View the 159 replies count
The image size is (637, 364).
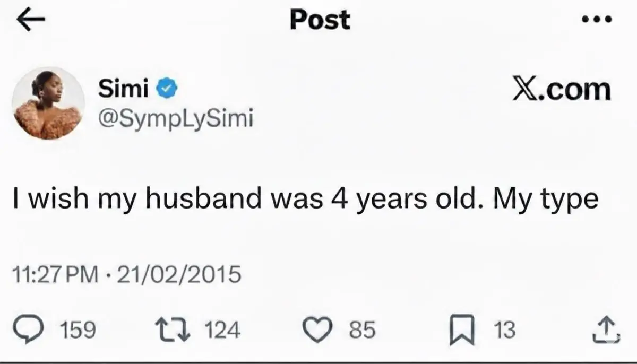click(79, 331)
